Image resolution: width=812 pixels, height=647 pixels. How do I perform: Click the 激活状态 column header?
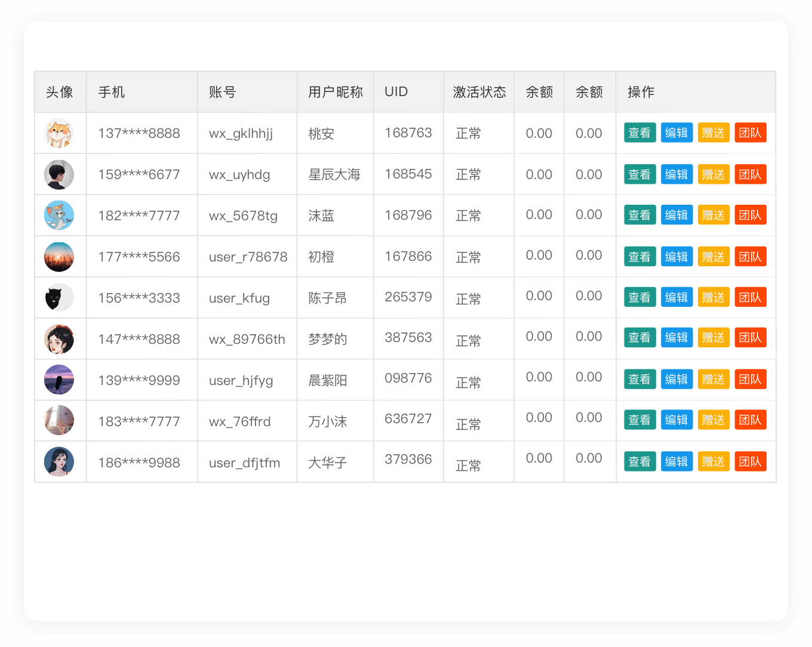point(478,92)
